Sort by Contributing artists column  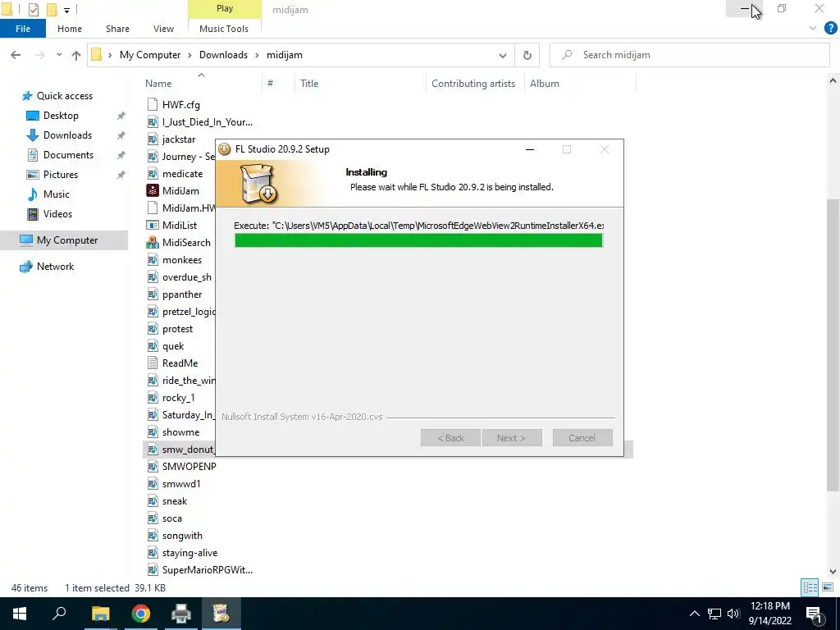pyautogui.click(x=473, y=84)
